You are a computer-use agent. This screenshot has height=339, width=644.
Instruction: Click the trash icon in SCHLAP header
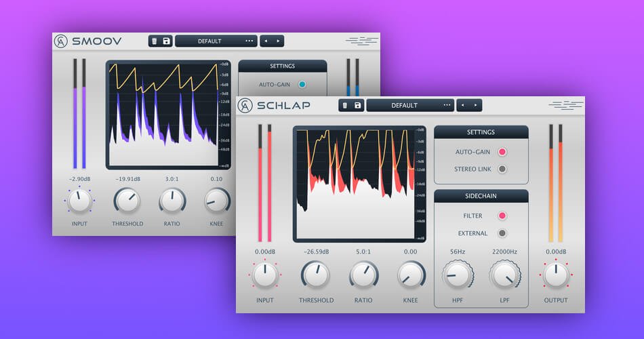pos(344,105)
